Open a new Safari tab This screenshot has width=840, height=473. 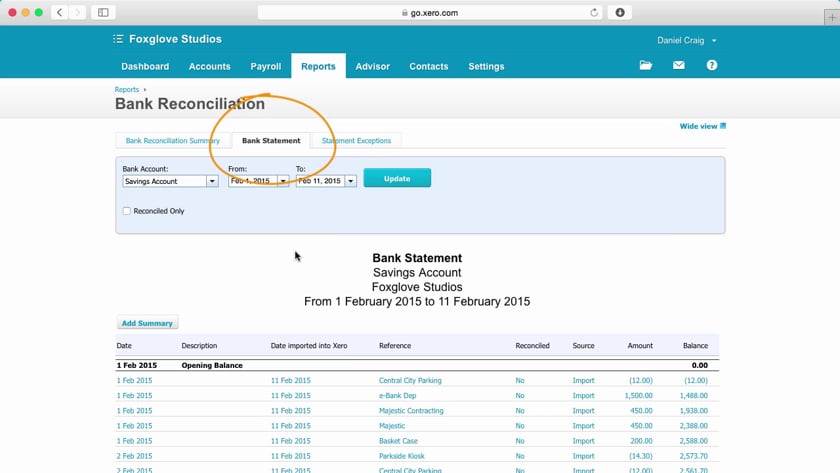tap(832, 17)
